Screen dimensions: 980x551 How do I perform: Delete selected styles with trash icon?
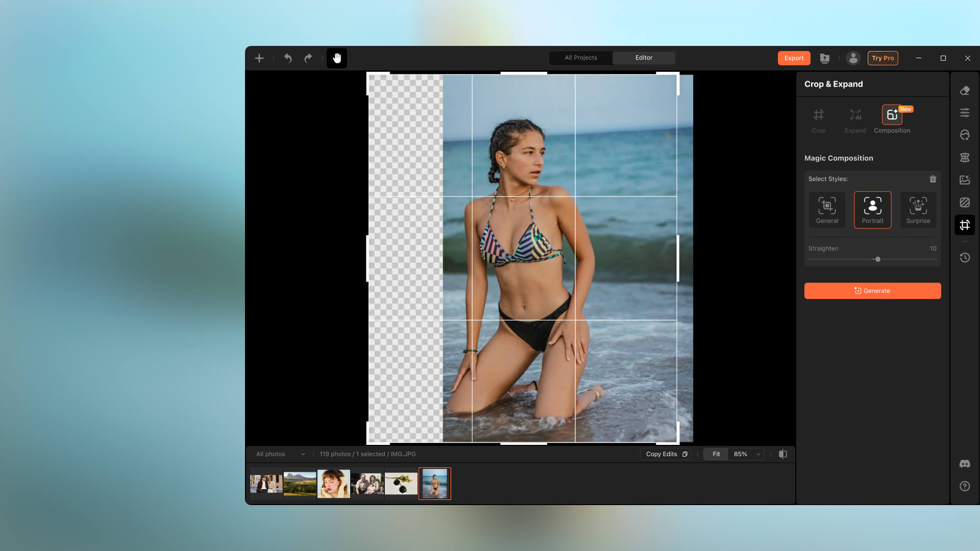click(933, 179)
